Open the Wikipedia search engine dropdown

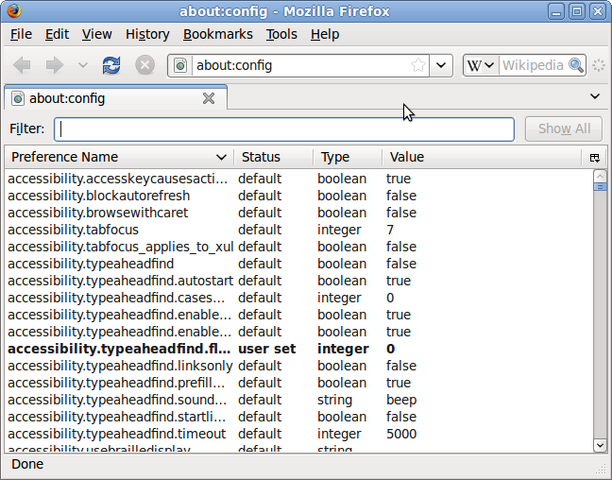point(481,65)
